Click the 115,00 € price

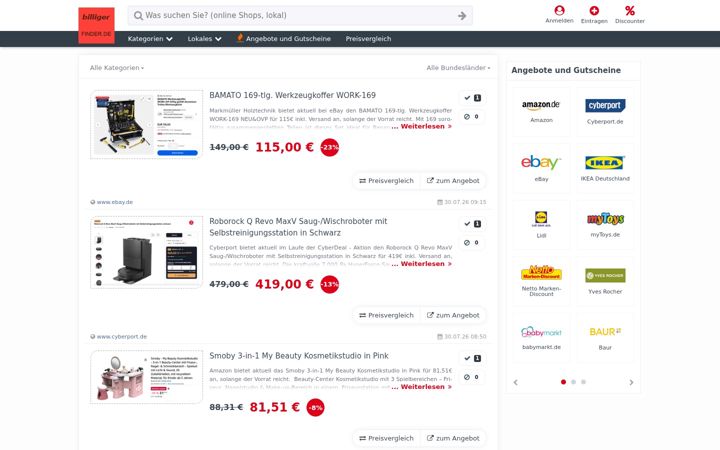284,147
